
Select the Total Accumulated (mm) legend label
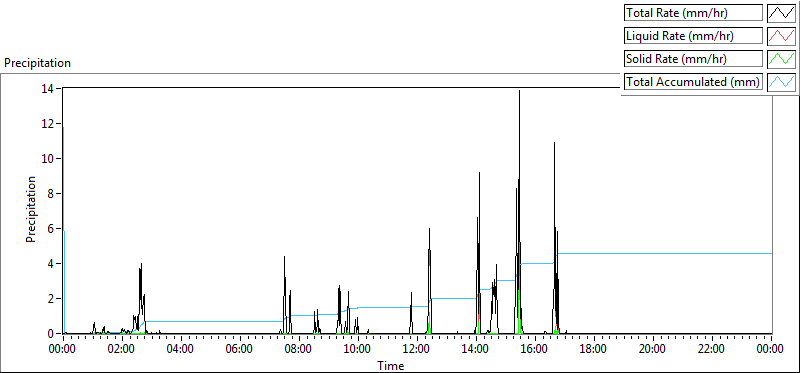(x=693, y=82)
